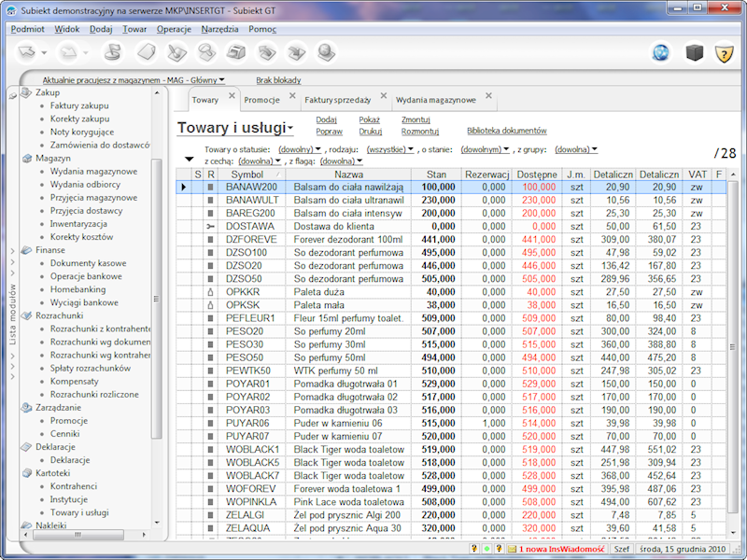Click the envelope InsWiadomość icon
Viewport: 747px width, 560px height.
pos(512,549)
